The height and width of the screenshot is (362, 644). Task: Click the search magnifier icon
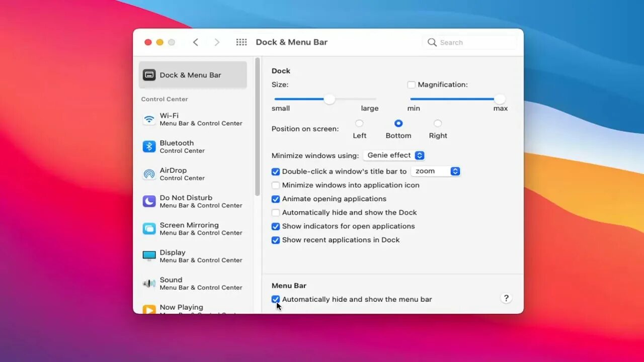(432, 42)
